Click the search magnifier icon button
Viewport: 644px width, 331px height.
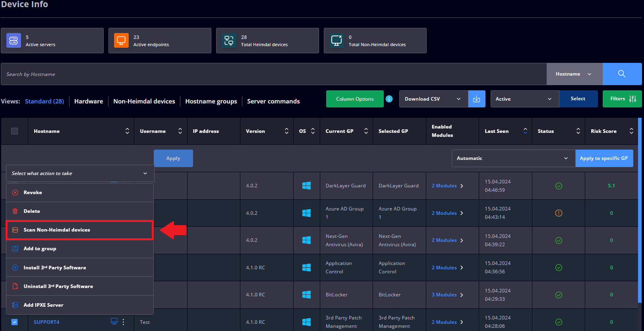[x=622, y=74]
